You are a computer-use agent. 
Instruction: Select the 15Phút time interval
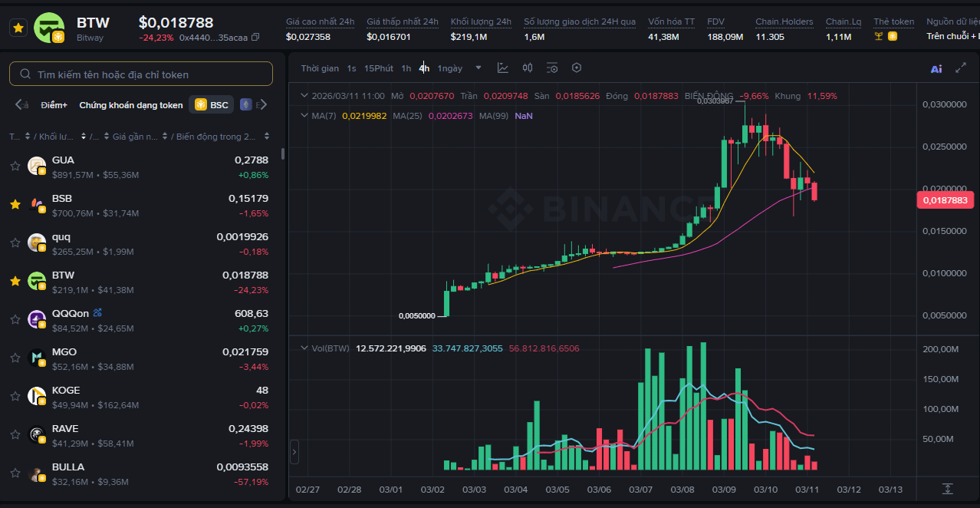point(379,68)
